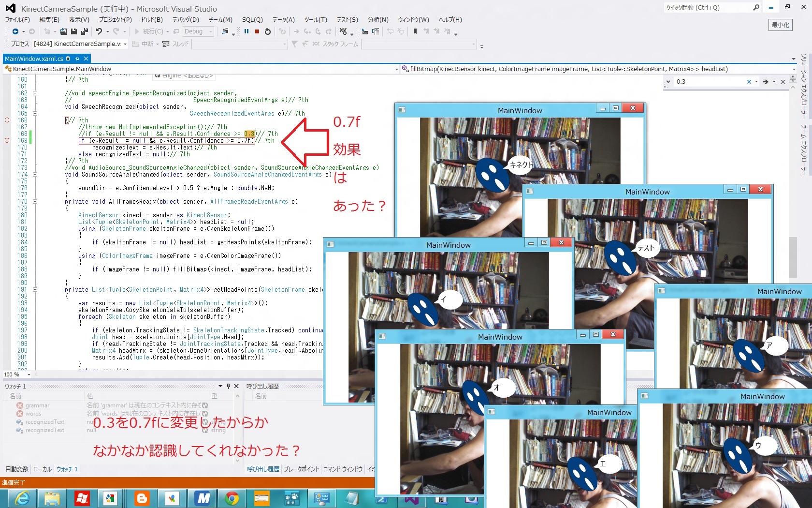The height and width of the screenshot is (508, 812).
Task: Expand replace options with the find bar chevron
Action: (x=668, y=82)
